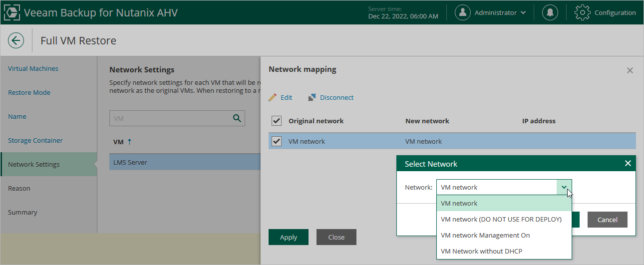Viewport: 644px width, 265px height.
Task: Click the Original network column header
Action: point(316,121)
